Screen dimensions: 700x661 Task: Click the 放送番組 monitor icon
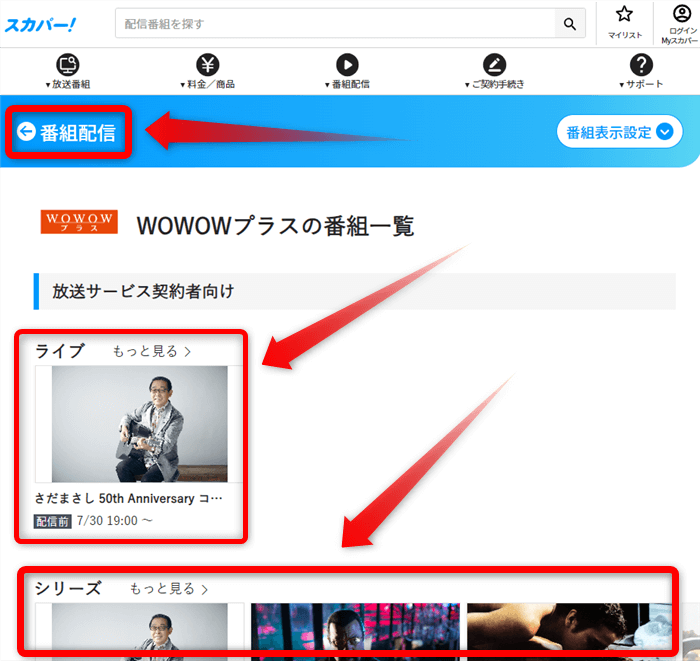(x=68, y=65)
